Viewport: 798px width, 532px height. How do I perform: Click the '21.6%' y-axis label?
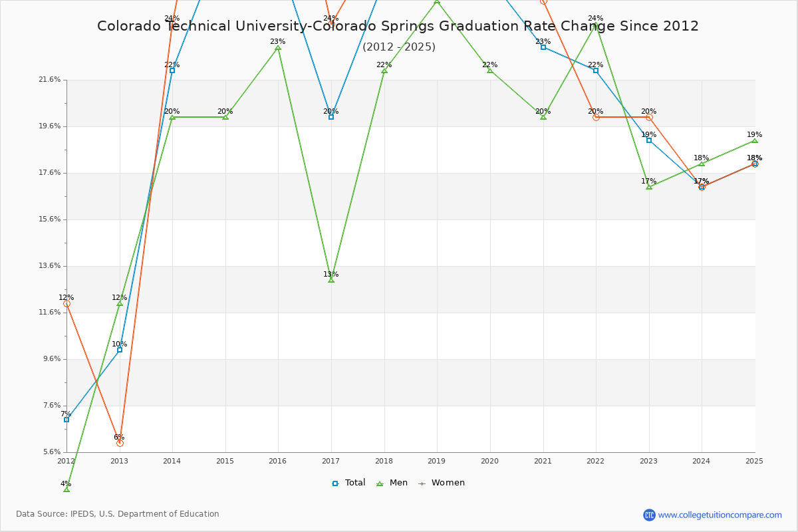pyautogui.click(x=50, y=80)
